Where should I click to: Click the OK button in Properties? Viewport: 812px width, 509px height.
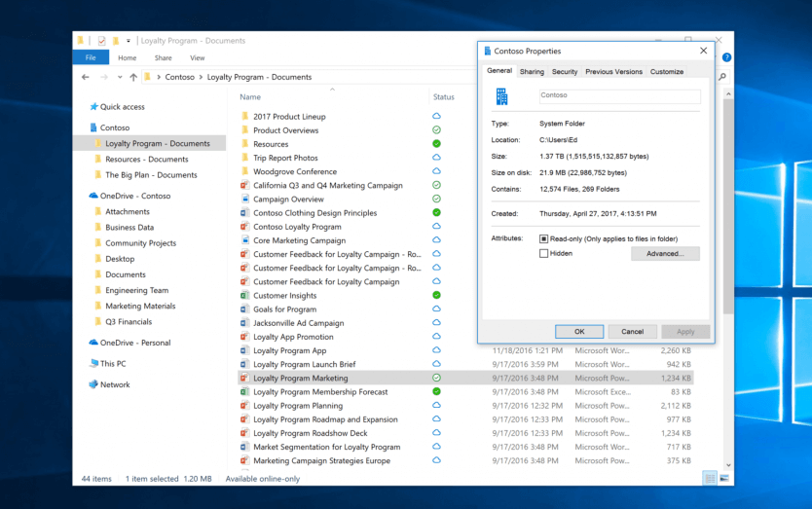click(579, 332)
